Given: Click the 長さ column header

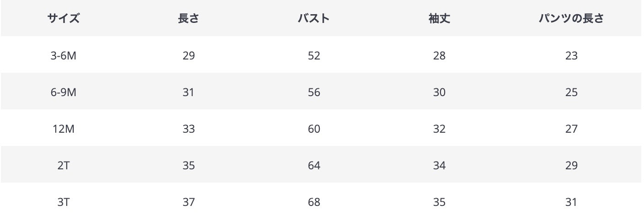Looking at the screenshot, I should 188,19.
